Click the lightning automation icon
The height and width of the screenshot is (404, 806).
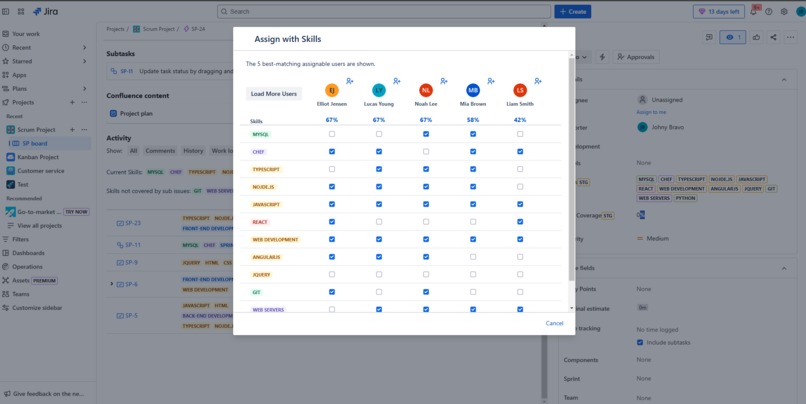click(x=602, y=57)
